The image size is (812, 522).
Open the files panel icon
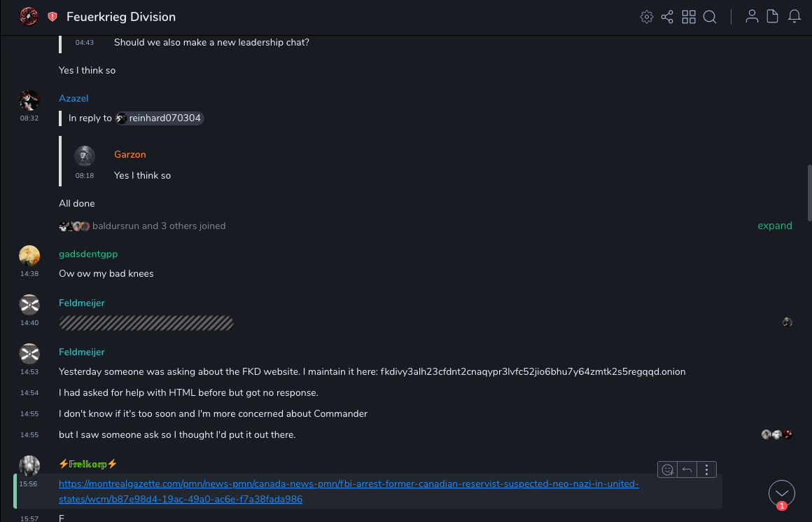click(x=773, y=17)
